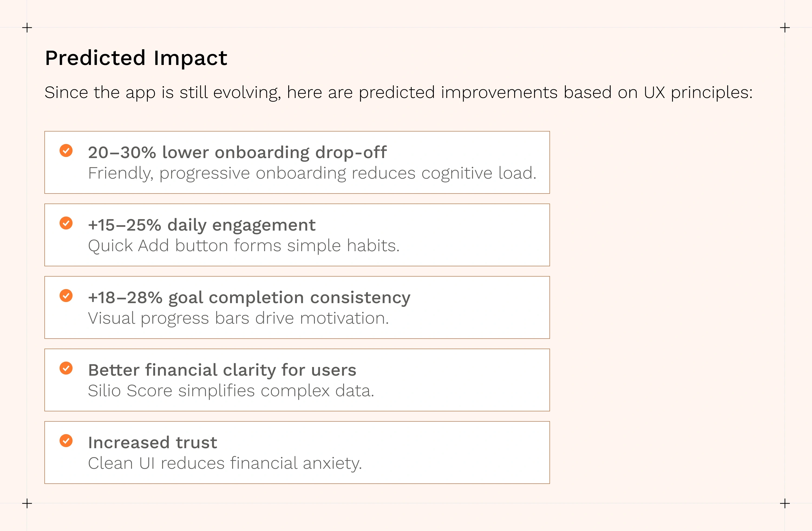Click the "20–30% lower onboarding drop-off" title

pyautogui.click(x=237, y=152)
